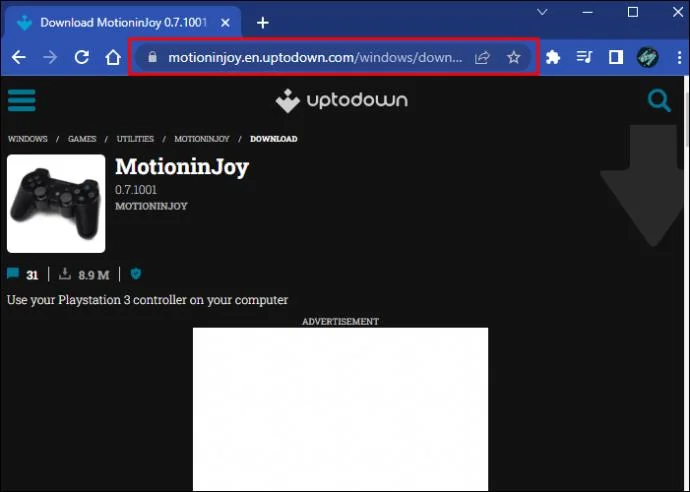Open the Uptodown search magnifier

(x=659, y=101)
